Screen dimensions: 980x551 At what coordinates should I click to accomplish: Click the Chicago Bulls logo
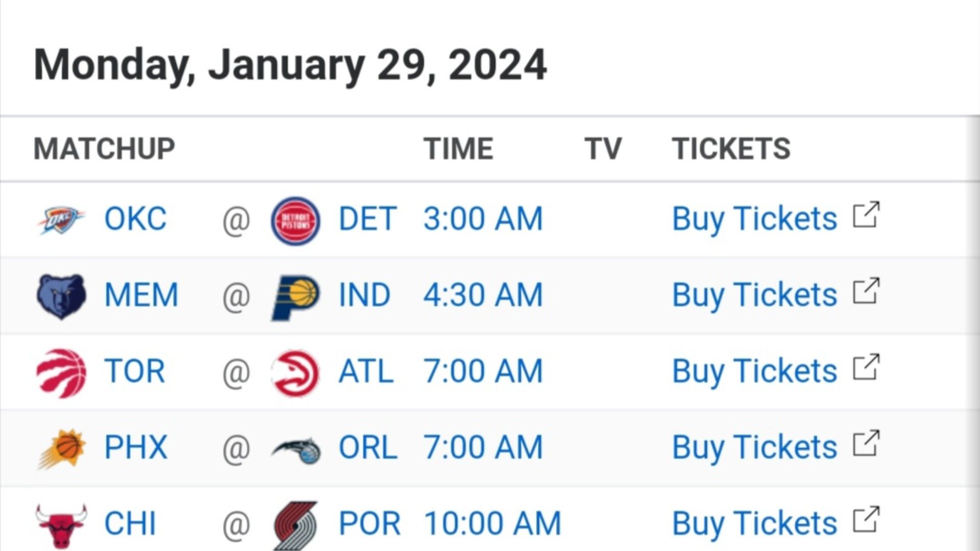point(61,525)
